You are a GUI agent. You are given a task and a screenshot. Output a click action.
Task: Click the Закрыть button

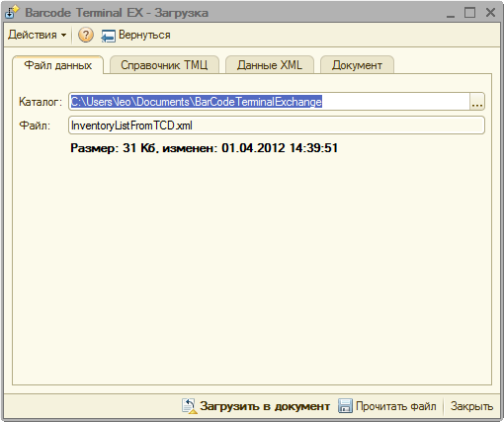coord(471,406)
